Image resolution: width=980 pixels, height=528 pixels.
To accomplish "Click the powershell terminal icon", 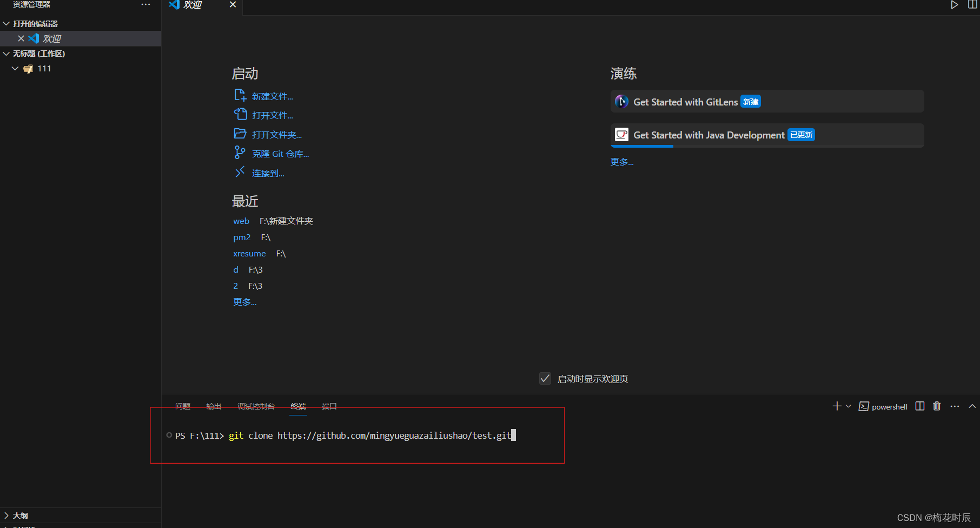I will coord(864,406).
